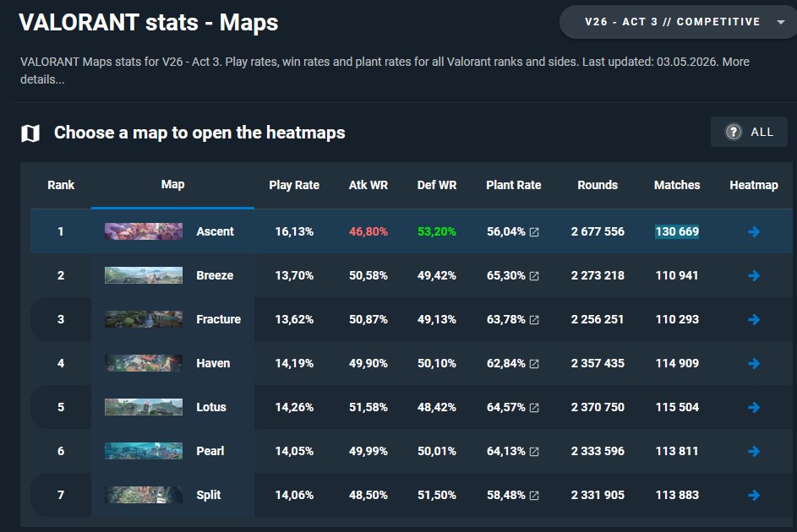Open Haven heatmap arrow icon
This screenshot has width=797, height=532.
[x=754, y=363]
